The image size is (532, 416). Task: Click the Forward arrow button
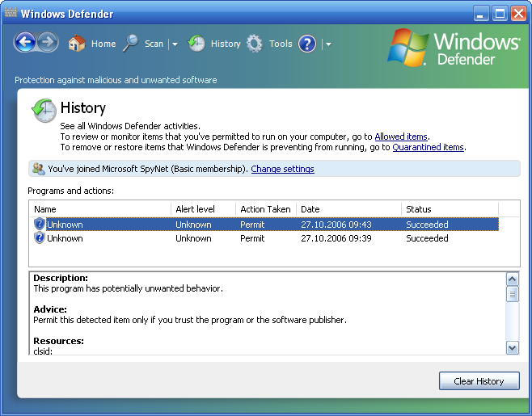click(48, 42)
